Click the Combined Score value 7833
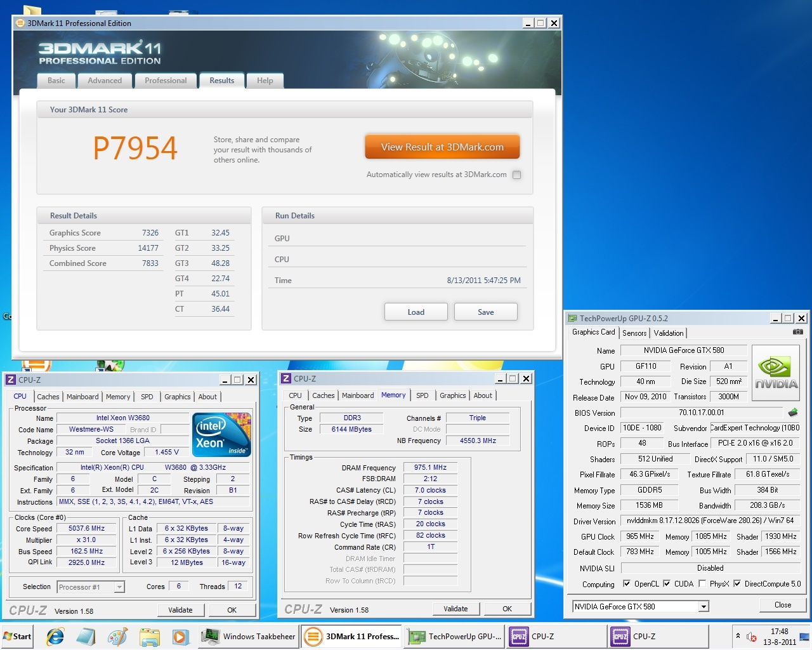 point(150,263)
